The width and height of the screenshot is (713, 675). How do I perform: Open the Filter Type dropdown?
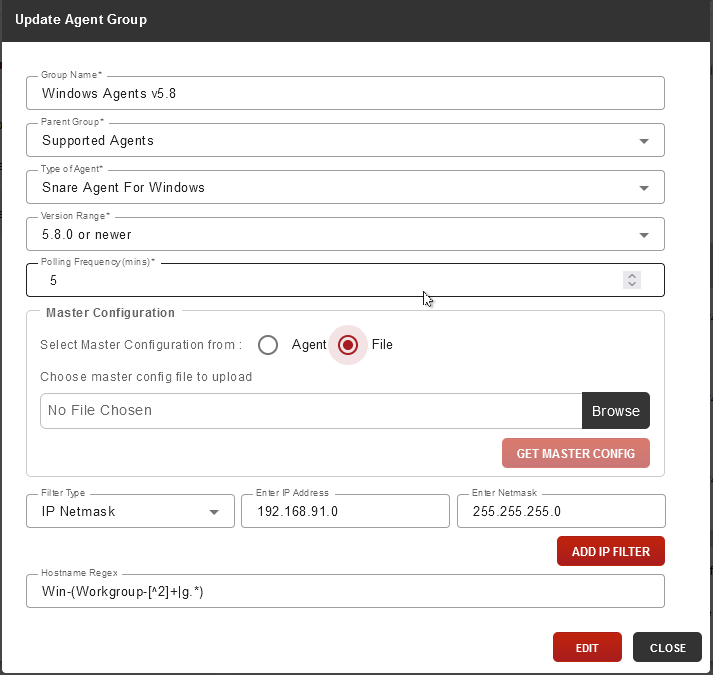click(131, 511)
